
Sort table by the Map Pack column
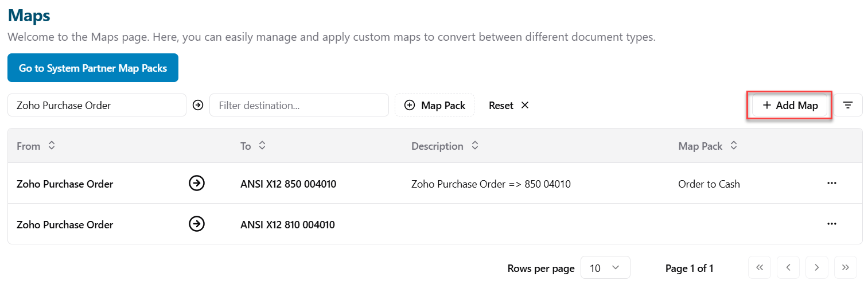[733, 146]
